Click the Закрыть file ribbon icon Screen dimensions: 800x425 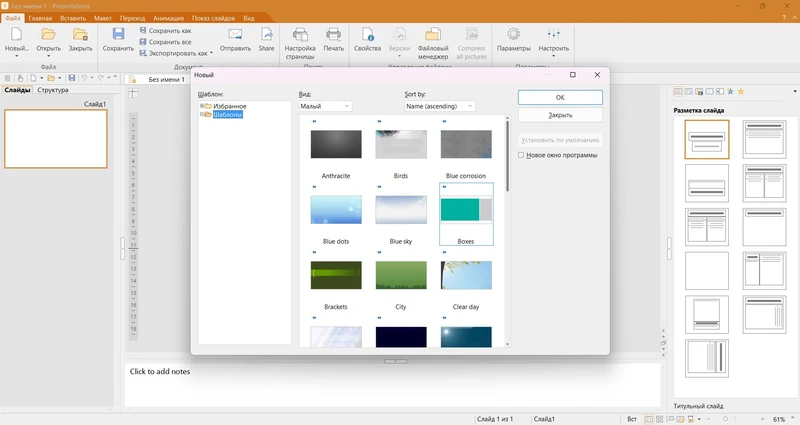(x=80, y=35)
